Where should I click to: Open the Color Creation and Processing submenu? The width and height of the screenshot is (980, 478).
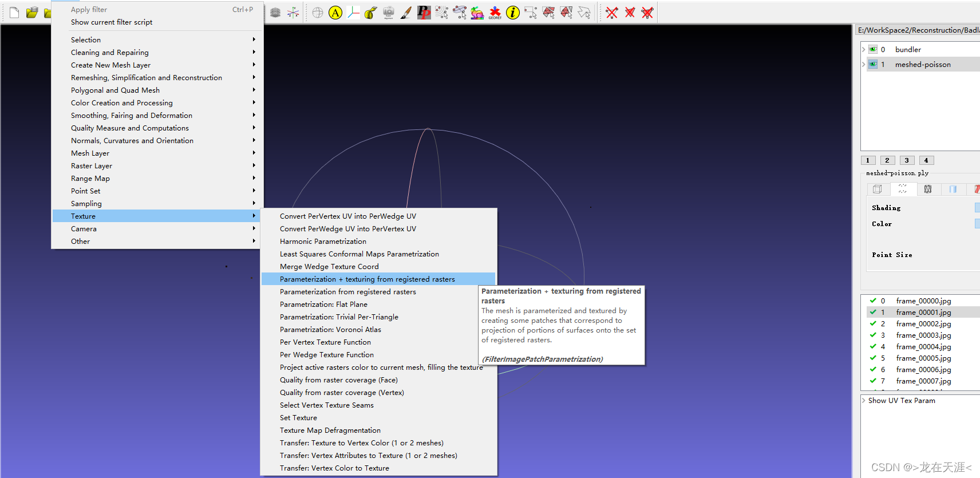pos(157,102)
